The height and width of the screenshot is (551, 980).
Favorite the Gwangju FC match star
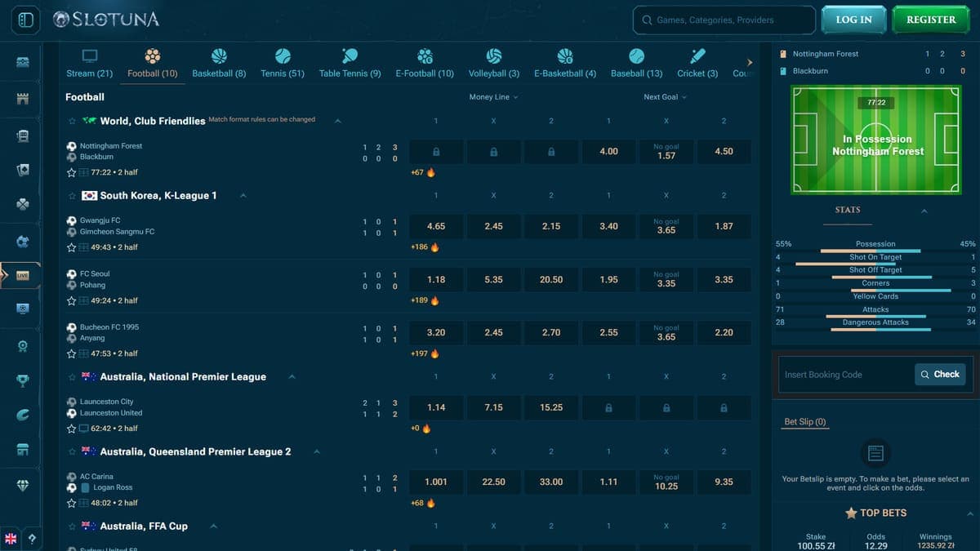[71, 247]
